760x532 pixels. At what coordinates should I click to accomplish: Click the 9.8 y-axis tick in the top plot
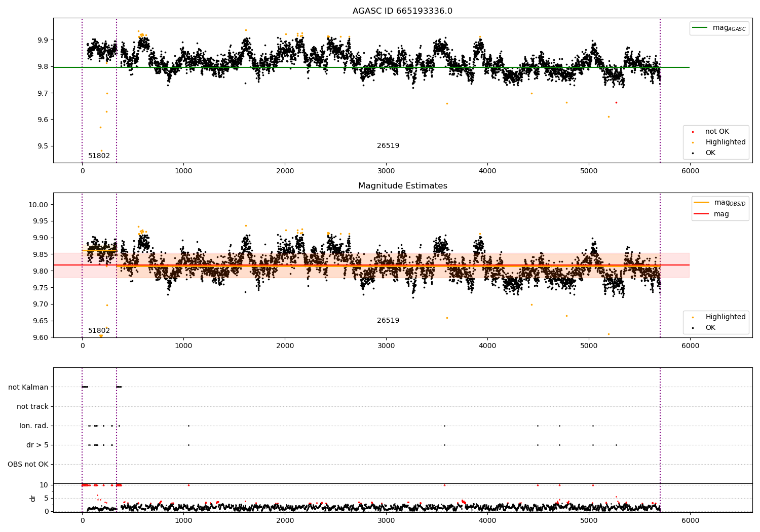point(42,66)
